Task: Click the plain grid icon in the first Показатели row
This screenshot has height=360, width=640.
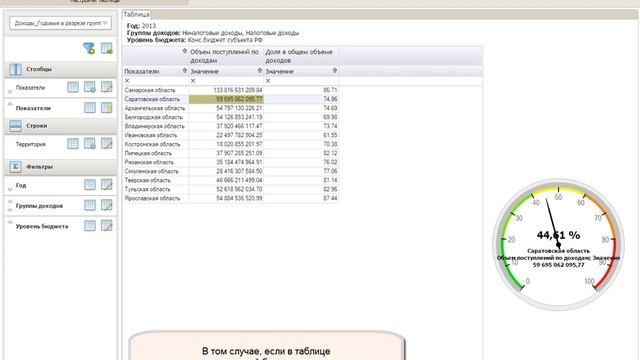Action: click(73, 87)
